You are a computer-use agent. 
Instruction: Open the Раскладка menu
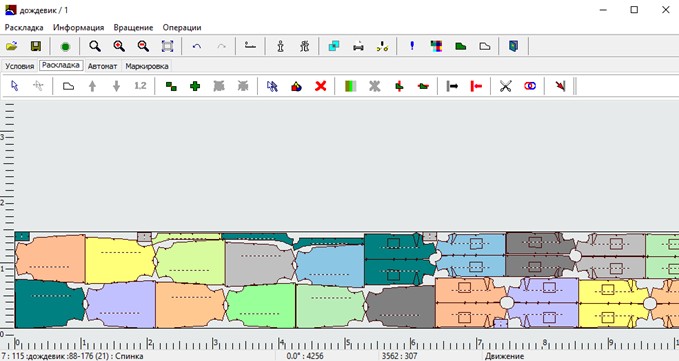(24, 27)
